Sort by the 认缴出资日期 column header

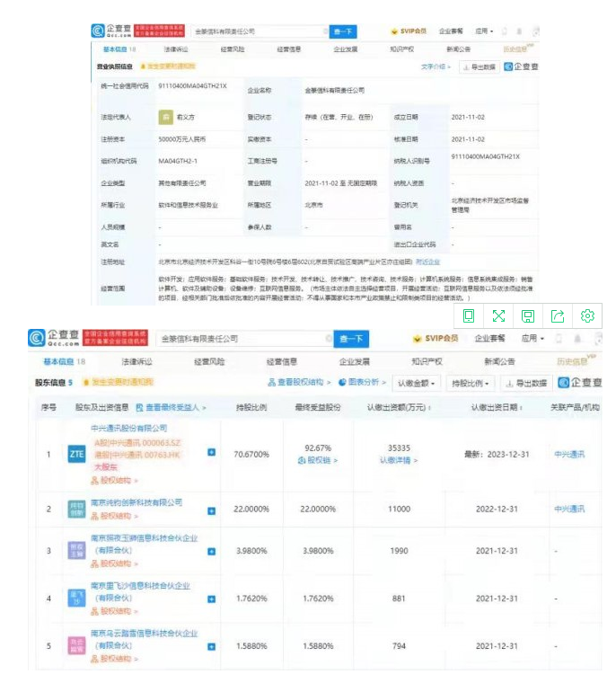pyautogui.click(x=497, y=407)
